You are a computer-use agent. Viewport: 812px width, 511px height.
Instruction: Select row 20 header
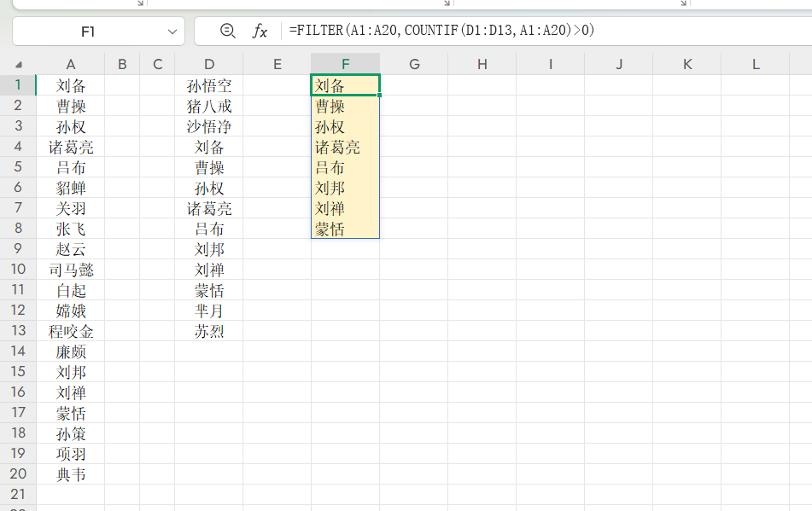point(19,473)
